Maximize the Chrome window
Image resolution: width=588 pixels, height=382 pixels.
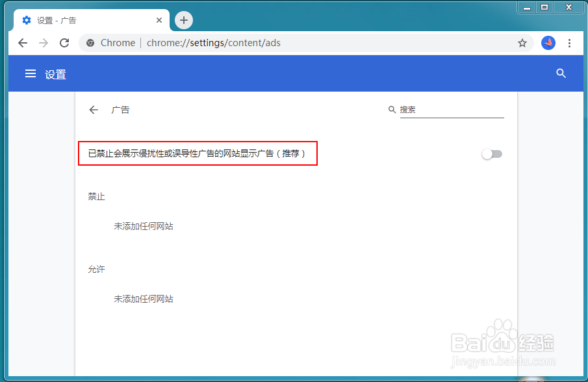544,7
